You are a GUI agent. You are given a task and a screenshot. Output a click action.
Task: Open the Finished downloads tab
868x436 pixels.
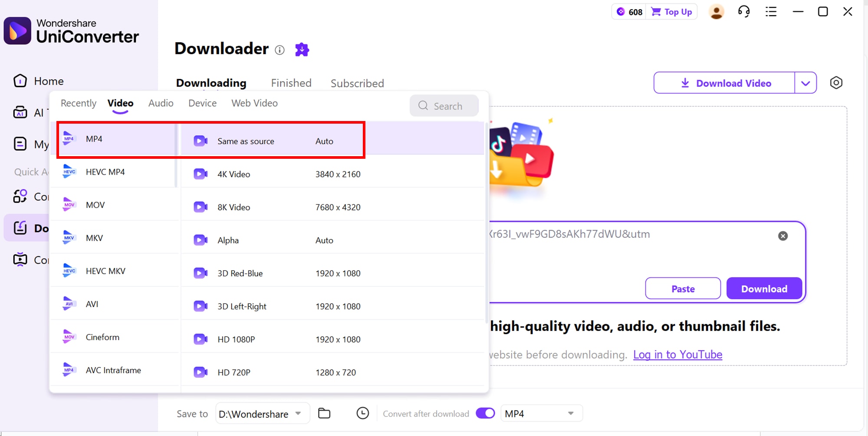291,83
